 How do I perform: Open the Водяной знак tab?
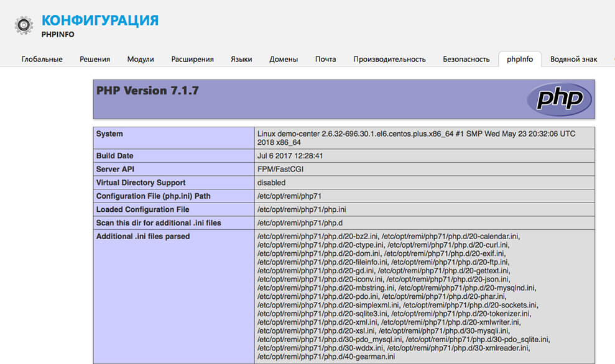(573, 59)
